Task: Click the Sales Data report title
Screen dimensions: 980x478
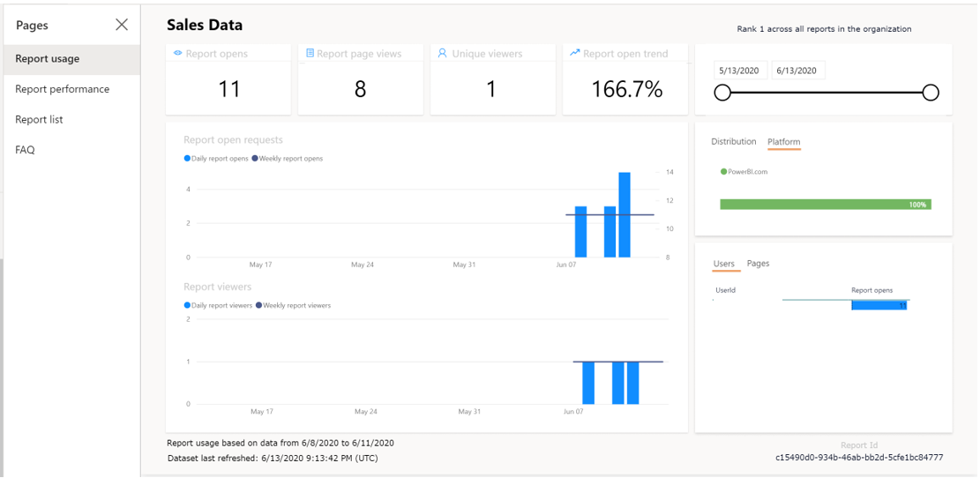Action: pos(205,25)
